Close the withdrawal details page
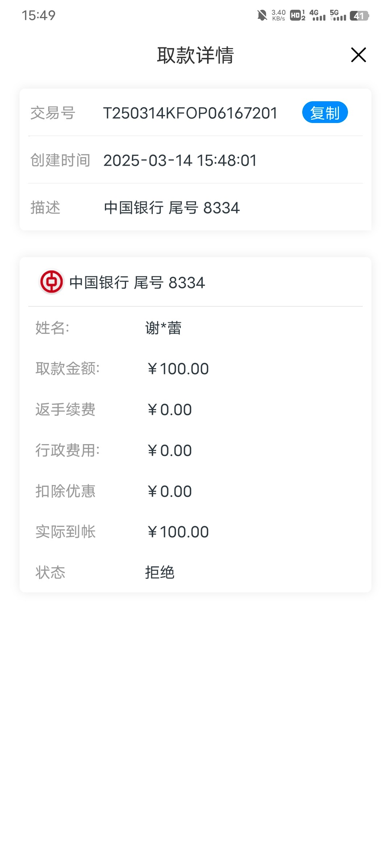 click(x=358, y=55)
